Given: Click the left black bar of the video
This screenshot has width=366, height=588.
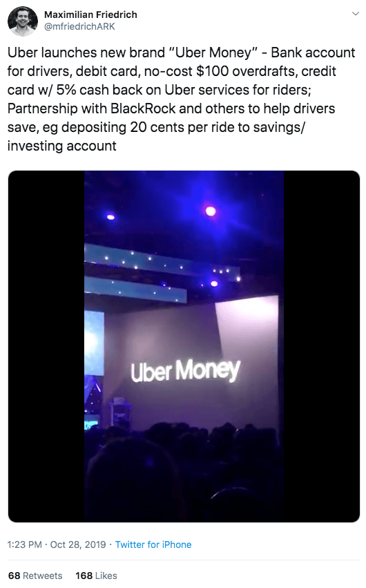Looking at the screenshot, I should tap(46, 346).
